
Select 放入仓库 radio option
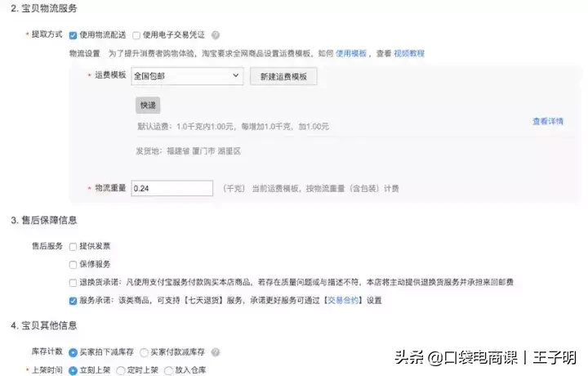tap(169, 371)
